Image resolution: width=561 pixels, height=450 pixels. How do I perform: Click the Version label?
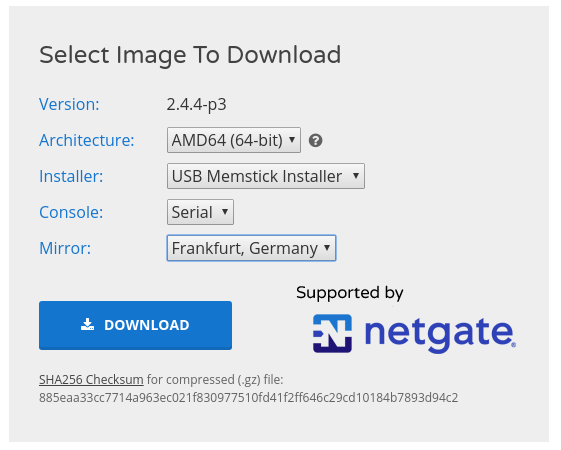click(69, 104)
